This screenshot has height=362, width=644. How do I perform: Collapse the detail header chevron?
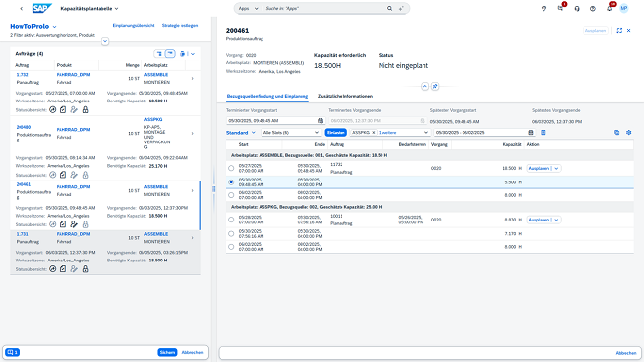pos(424,86)
